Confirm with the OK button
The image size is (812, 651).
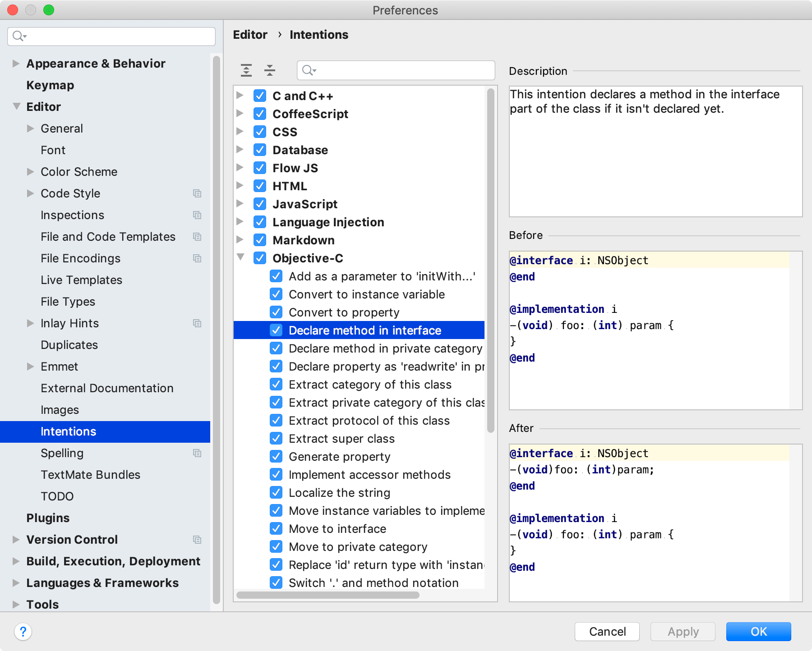tap(758, 631)
